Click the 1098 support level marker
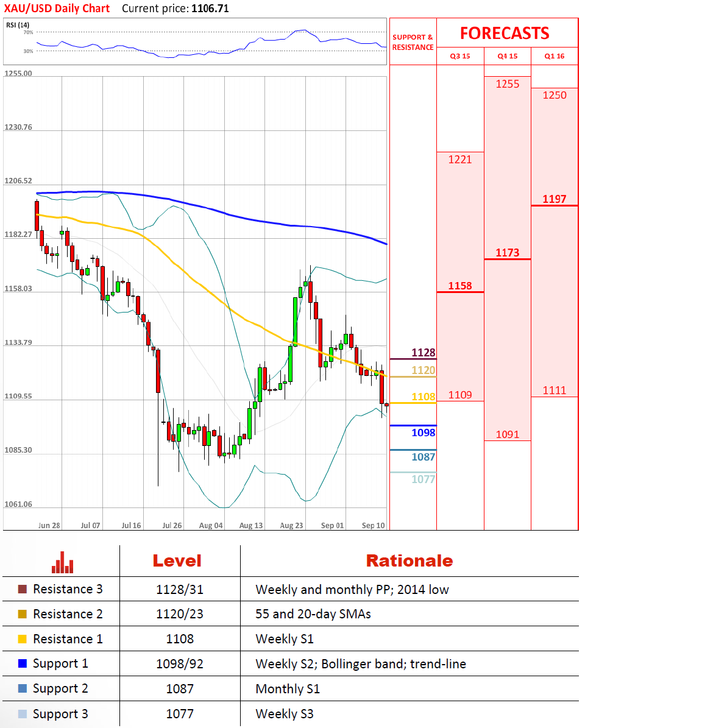The height and width of the screenshot is (728, 702). click(424, 433)
